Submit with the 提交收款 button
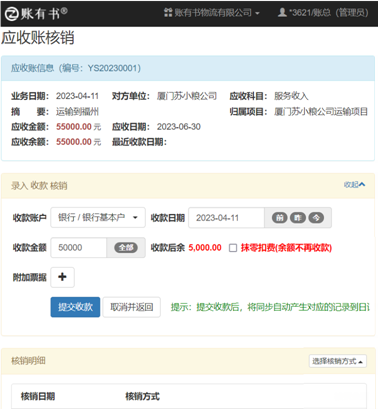This screenshot has height=409, width=378. [75, 307]
